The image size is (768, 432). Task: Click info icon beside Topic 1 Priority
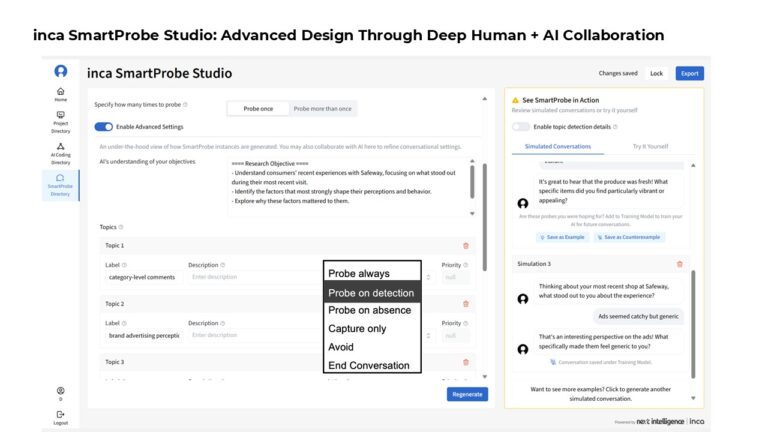click(466, 265)
